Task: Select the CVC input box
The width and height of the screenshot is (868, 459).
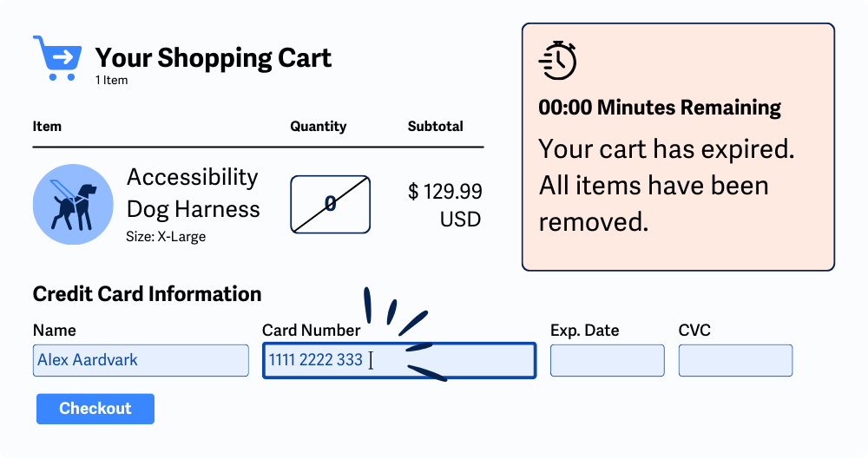Action: 735,360
